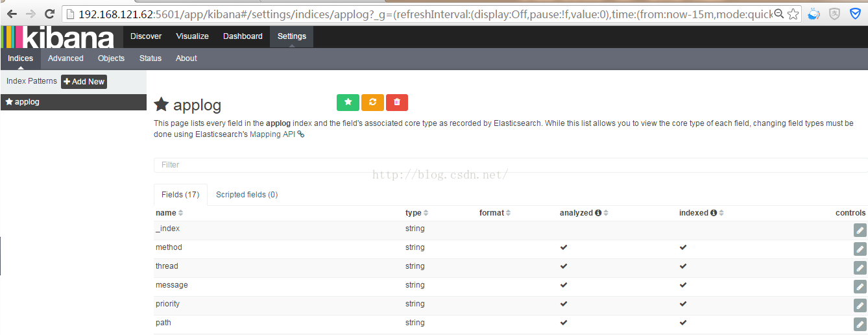Reload the field list with the orange refresh button

372,102
